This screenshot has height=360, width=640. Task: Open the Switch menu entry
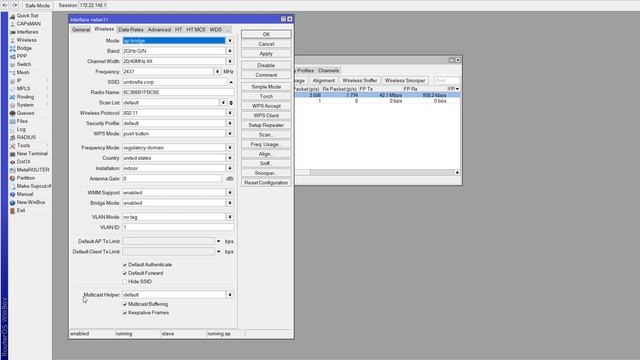[24, 64]
